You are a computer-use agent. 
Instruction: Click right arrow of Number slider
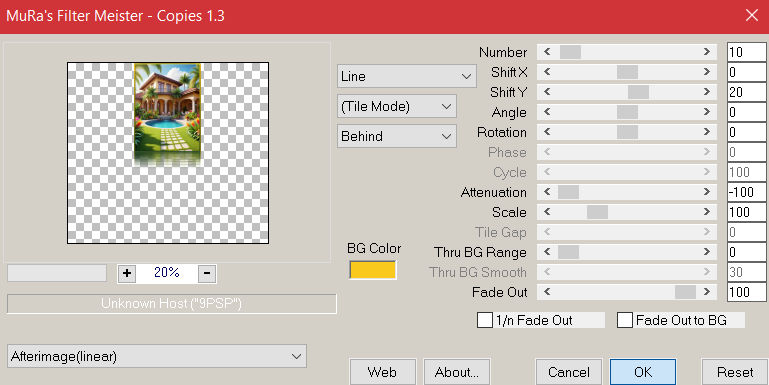707,51
